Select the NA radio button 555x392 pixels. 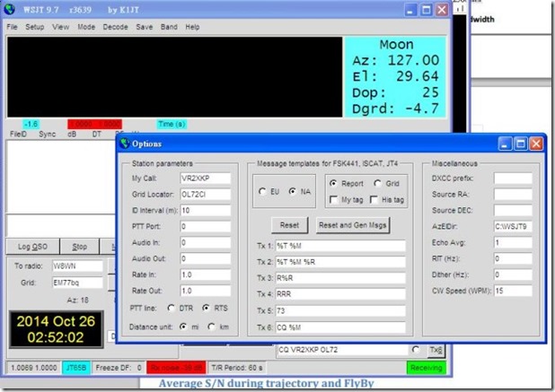point(293,191)
